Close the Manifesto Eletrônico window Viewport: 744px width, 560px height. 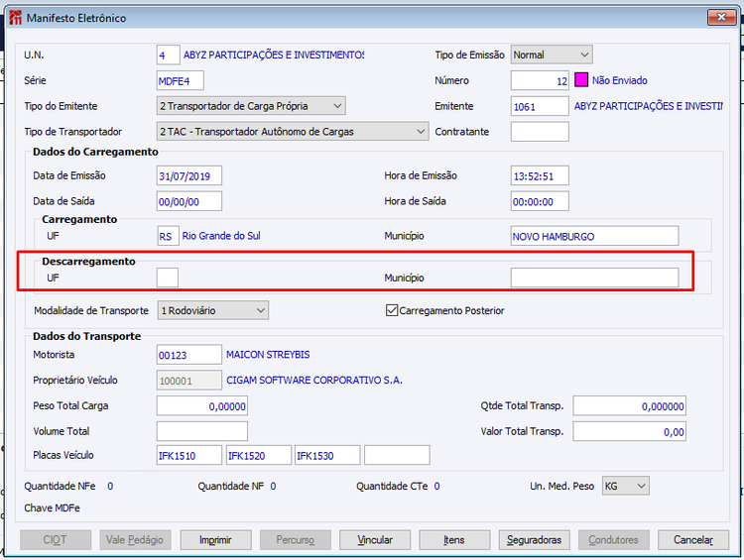[x=721, y=18]
